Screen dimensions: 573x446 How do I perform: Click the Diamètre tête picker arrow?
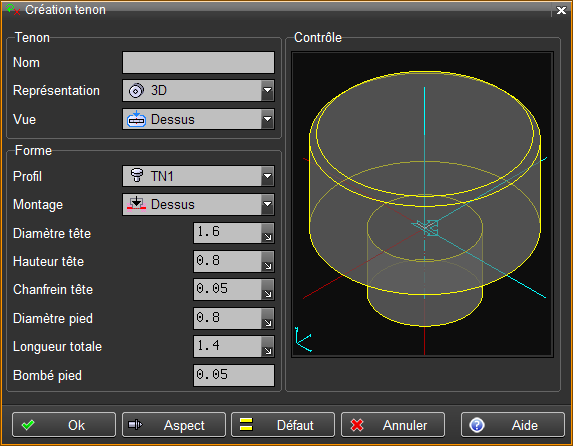[267, 233]
